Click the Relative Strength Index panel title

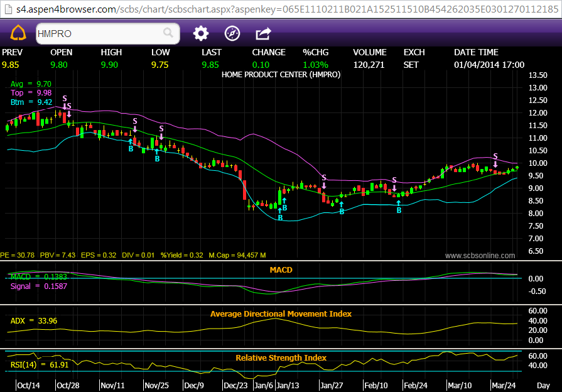point(281,357)
